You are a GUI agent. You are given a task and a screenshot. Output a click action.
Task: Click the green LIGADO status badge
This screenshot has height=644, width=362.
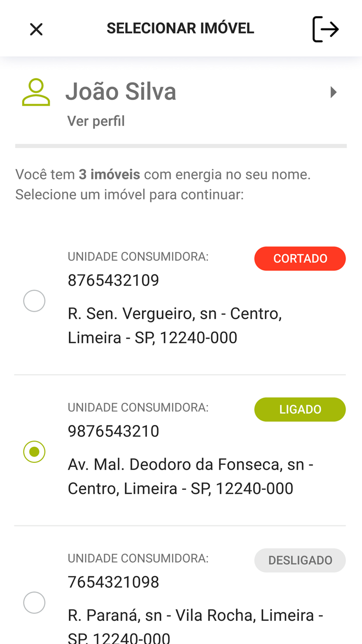(300, 409)
